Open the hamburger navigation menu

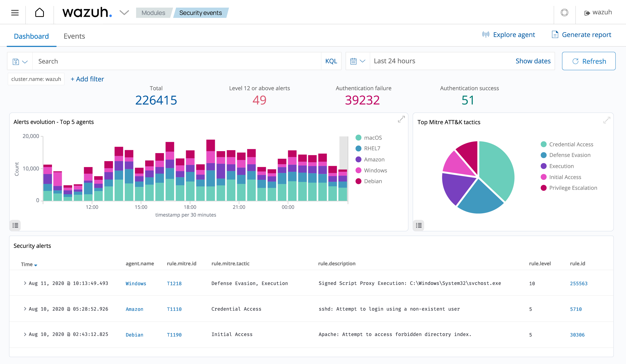[15, 12]
